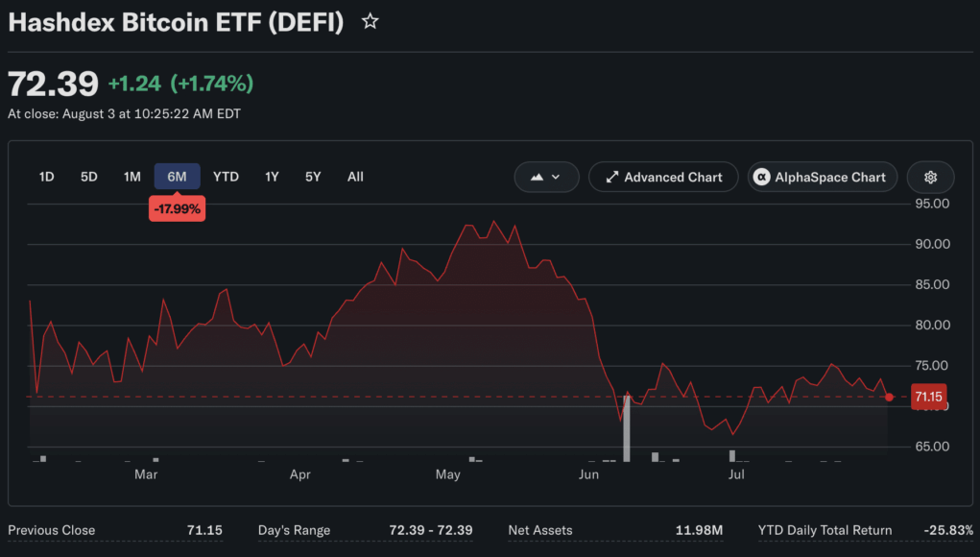Click the May axis label
The height and width of the screenshot is (557, 980).
coord(447,474)
